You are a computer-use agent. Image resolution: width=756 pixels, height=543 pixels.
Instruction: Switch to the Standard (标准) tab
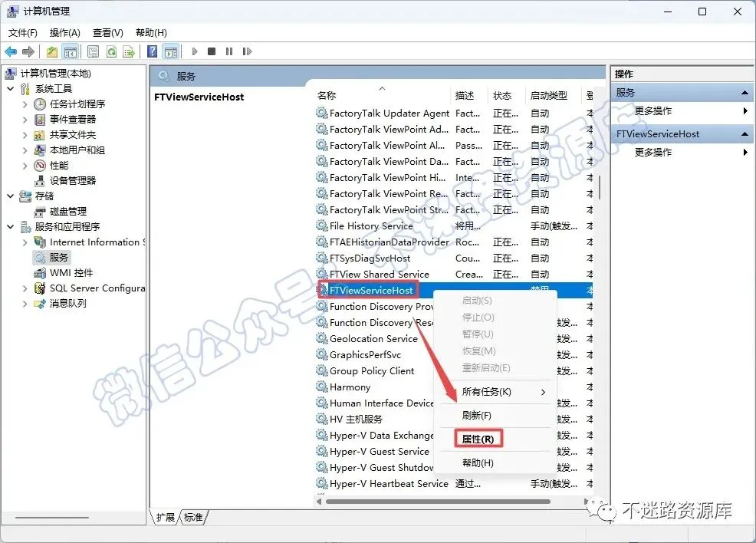click(x=193, y=518)
